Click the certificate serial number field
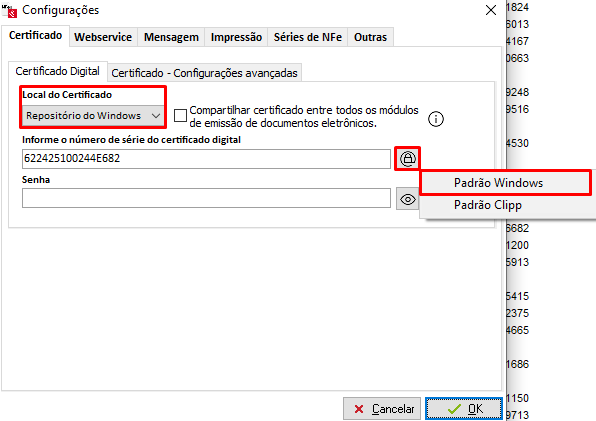Image resolution: width=596 pixels, height=421 pixels. click(206, 158)
